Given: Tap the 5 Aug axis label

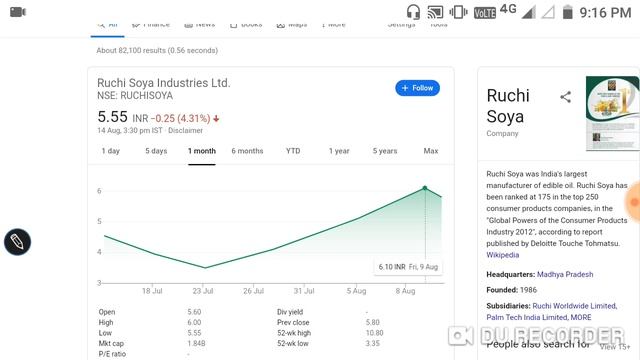Looking at the screenshot, I should tap(356, 291).
